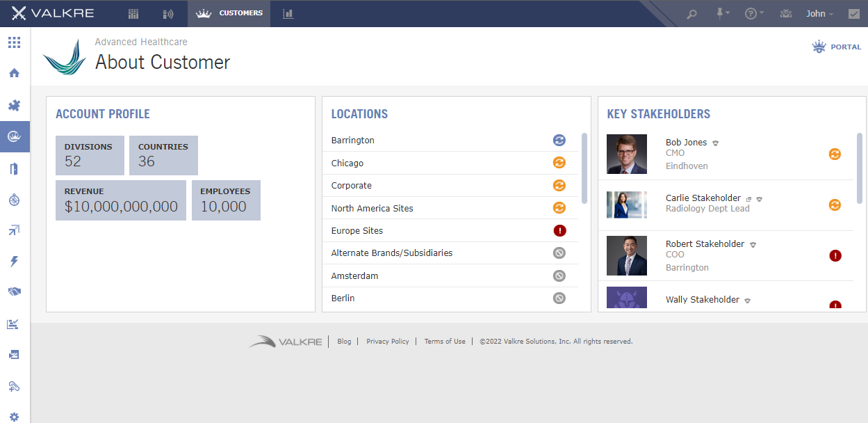Click Bob Jones profile photo
868x423 pixels.
click(627, 154)
